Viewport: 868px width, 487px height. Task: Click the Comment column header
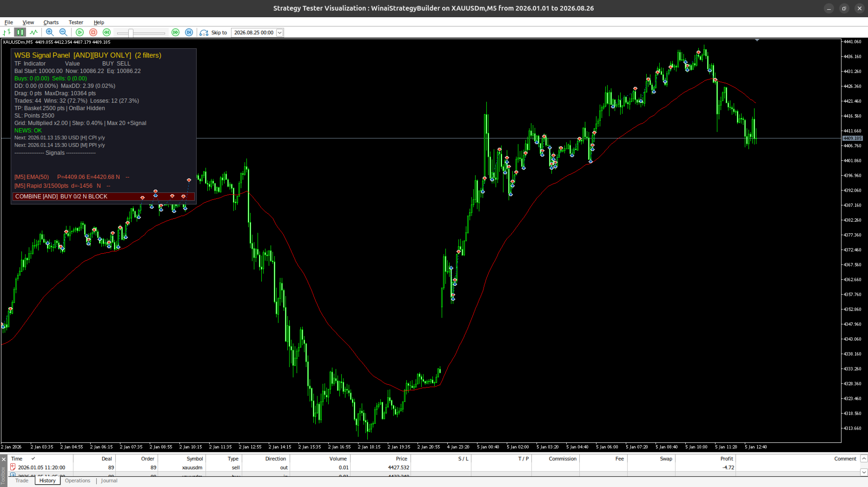tap(797, 459)
